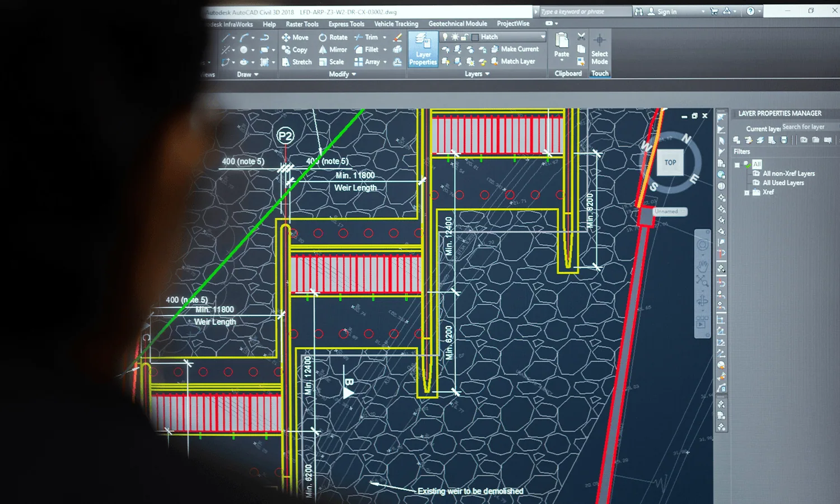Toggle the layer freeze sun icon
840x504 pixels.
455,37
